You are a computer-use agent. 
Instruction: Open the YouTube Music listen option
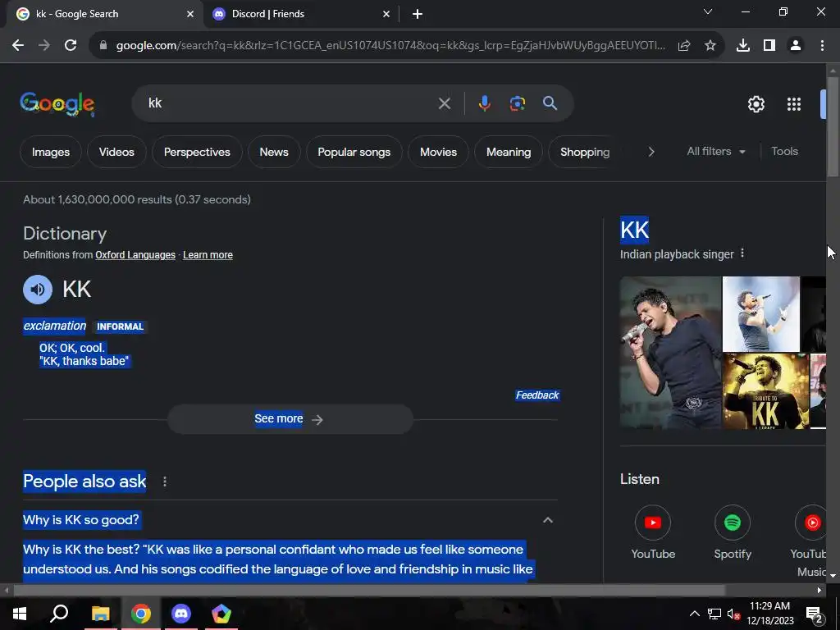810,541
